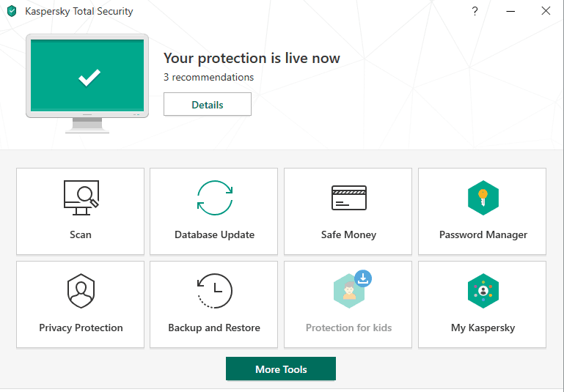The width and height of the screenshot is (564, 392).
Task: Click the Safe Money label
Action: [x=348, y=234]
